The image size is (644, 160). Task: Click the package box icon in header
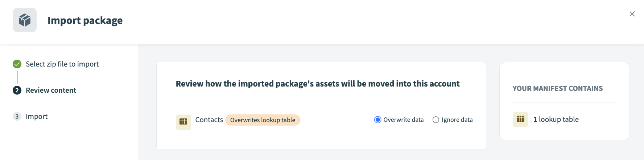click(x=25, y=20)
